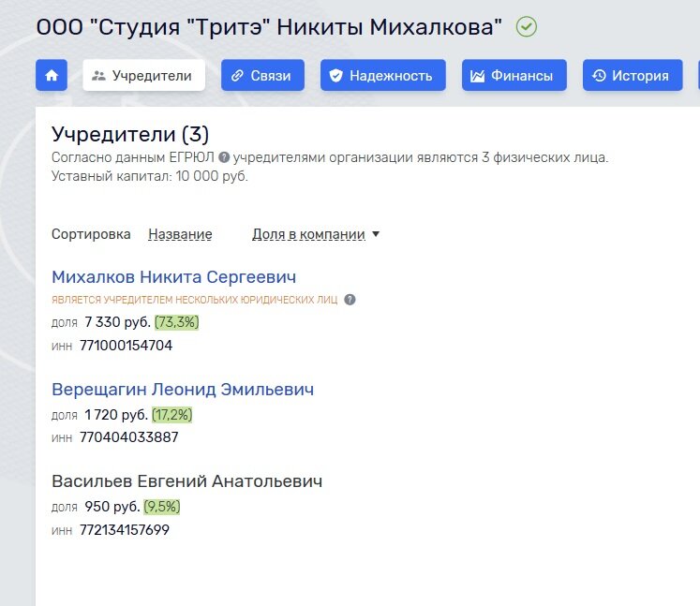Select INN 772134157699
Screen dimensions: 700x606
[124, 530]
